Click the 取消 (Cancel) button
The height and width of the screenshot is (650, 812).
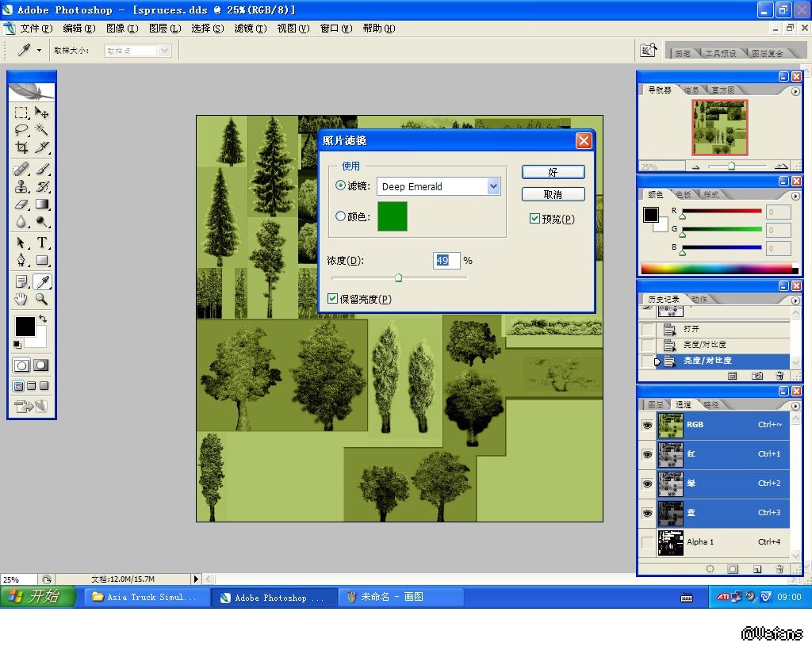(x=553, y=194)
